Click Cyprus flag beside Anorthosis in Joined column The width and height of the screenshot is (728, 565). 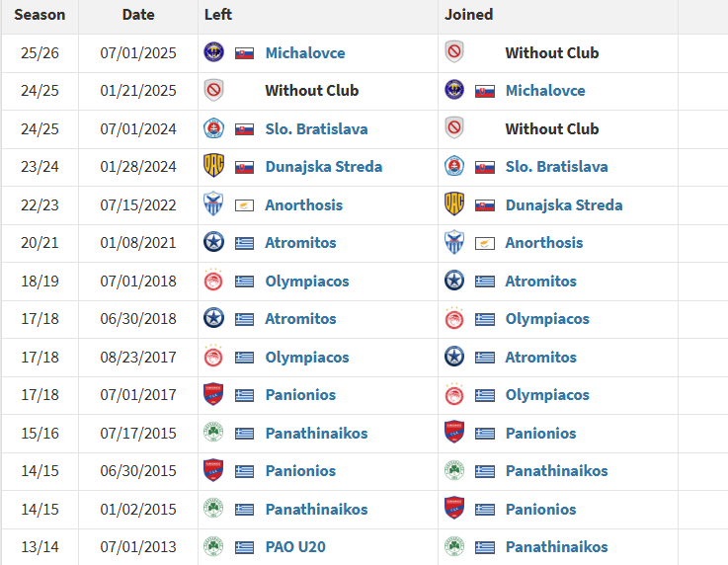point(484,243)
